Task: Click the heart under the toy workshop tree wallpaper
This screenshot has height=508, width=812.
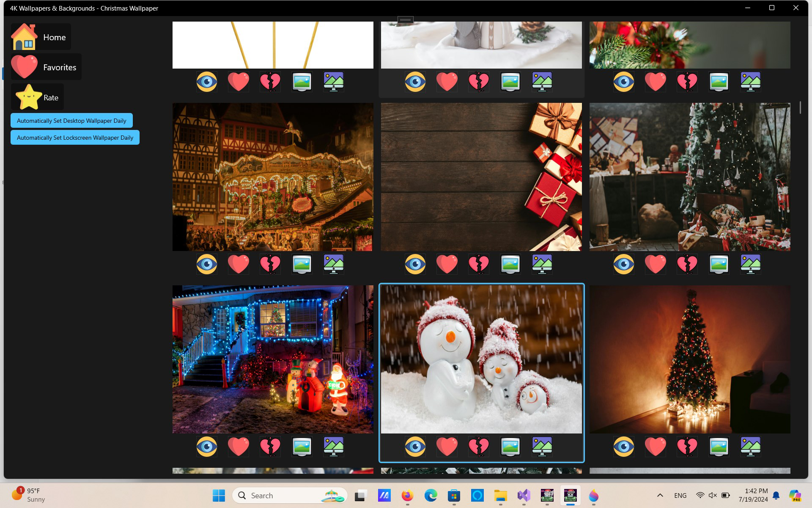Action: (655, 264)
